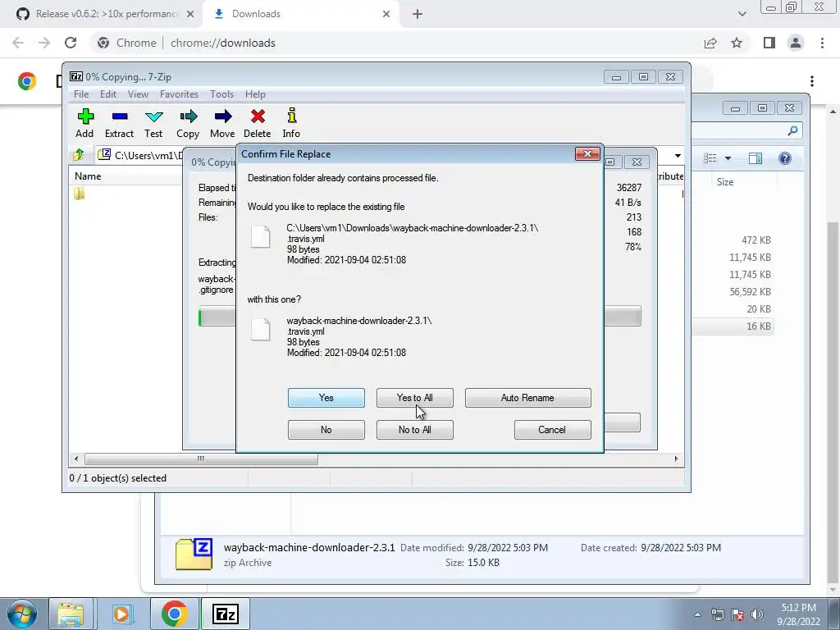The height and width of the screenshot is (630, 840).
Task: Close the Confirm File Replace dialog
Action: 587,154
